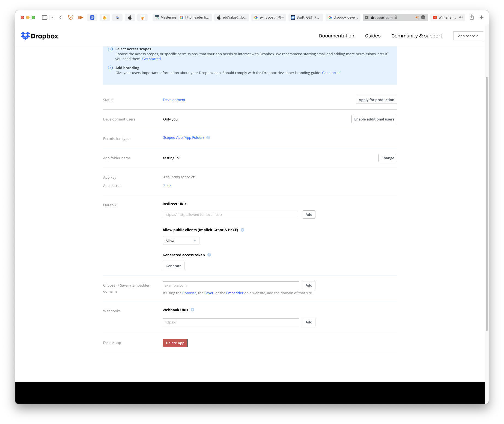Open the Embedder link

click(235, 293)
